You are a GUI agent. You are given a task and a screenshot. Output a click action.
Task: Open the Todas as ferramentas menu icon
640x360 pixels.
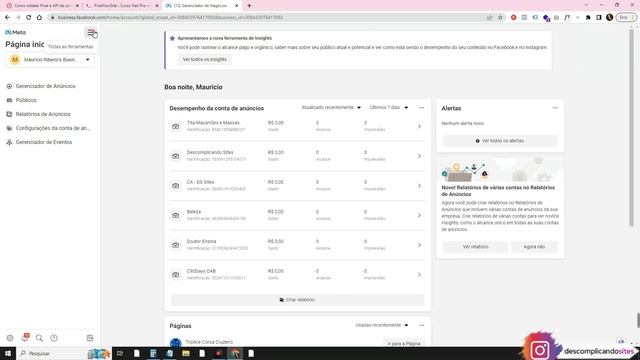[91, 33]
